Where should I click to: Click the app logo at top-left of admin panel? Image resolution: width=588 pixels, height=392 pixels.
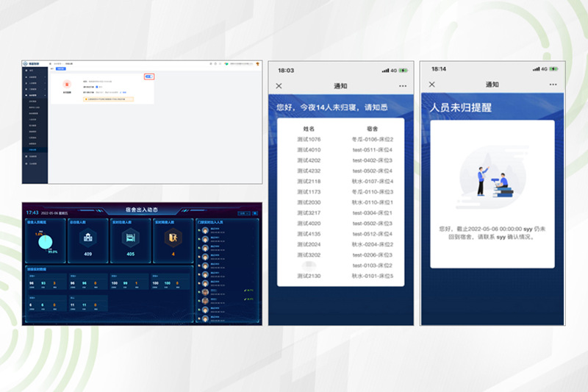tap(26, 64)
